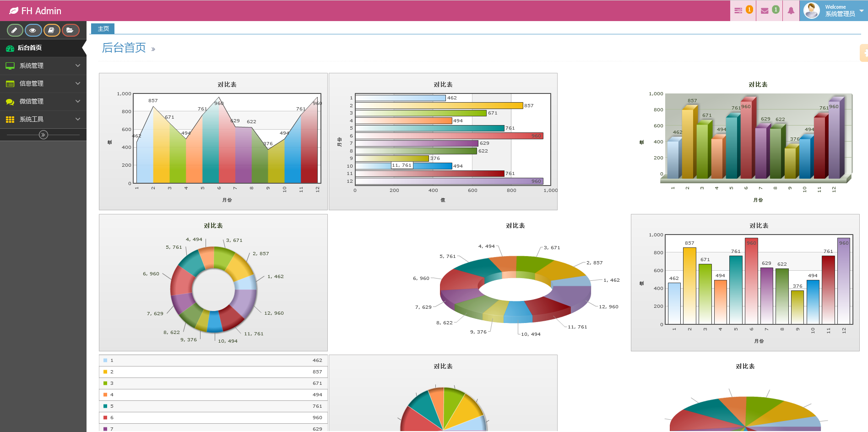Click the '11, 761' tooltip in bar chart
Viewport: 868px width, 432px height.
pyautogui.click(x=402, y=165)
